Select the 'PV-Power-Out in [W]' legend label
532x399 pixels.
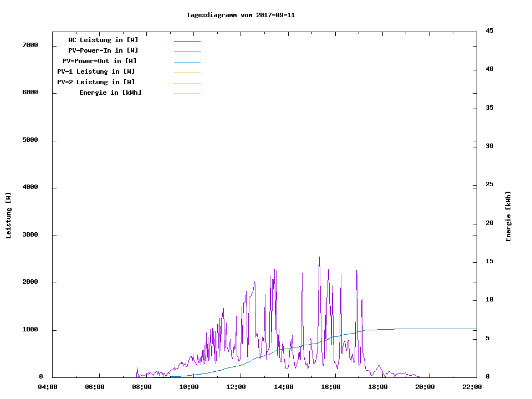click(100, 61)
